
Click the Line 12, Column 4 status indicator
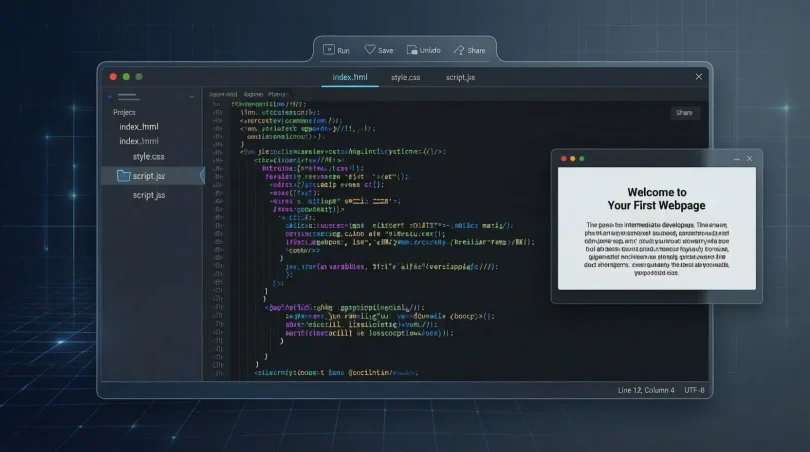(x=646, y=390)
